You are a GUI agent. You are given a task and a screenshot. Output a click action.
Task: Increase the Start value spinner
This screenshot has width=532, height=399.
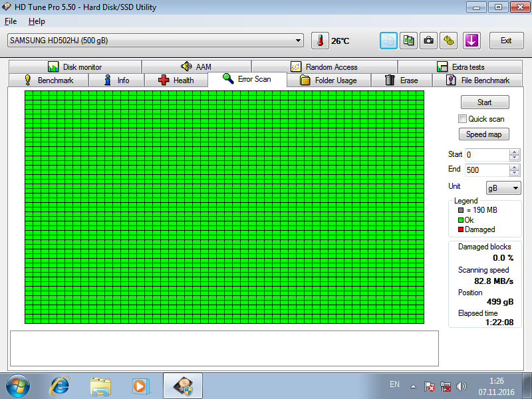click(514, 152)
